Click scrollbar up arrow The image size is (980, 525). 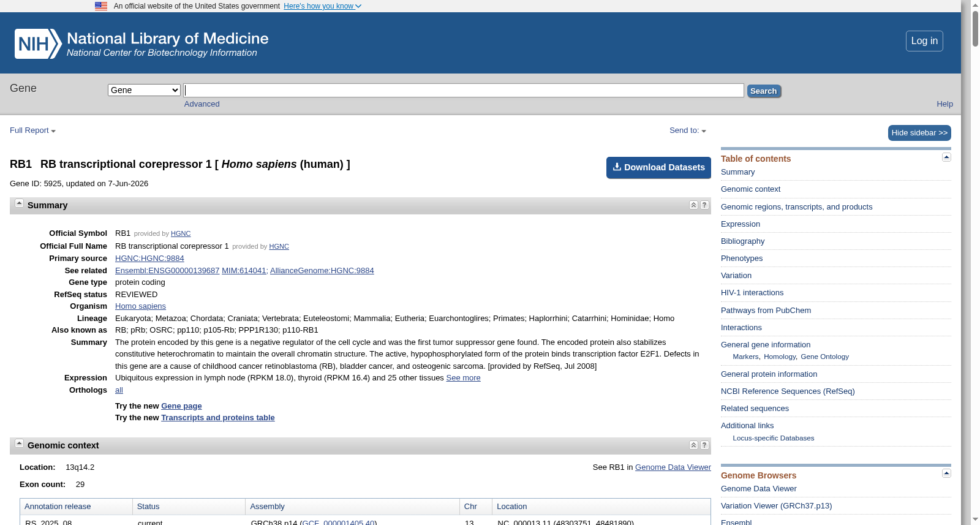point(975,4)
